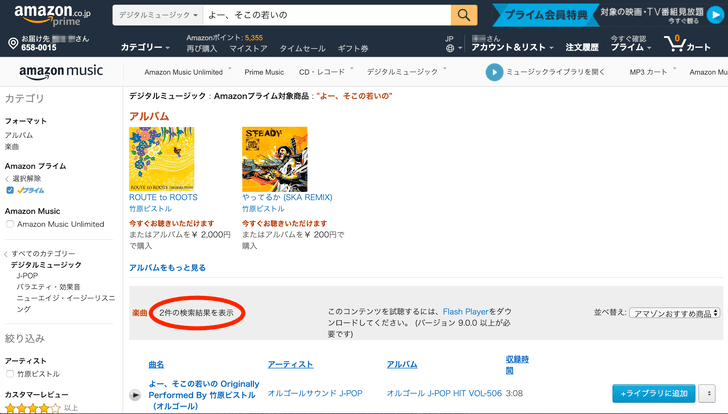Click the STEADY album cover thumbnail
The height and width of the screenshot is (414, 728).
pos(274,159)
